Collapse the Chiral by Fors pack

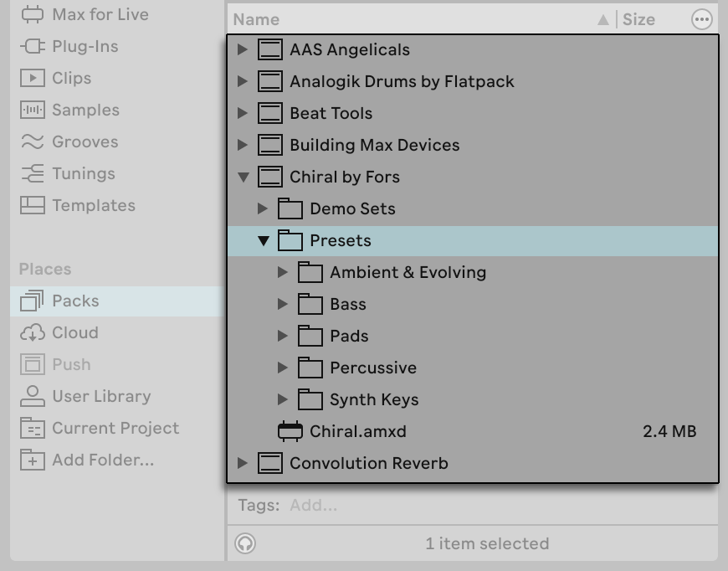[244, 177]
